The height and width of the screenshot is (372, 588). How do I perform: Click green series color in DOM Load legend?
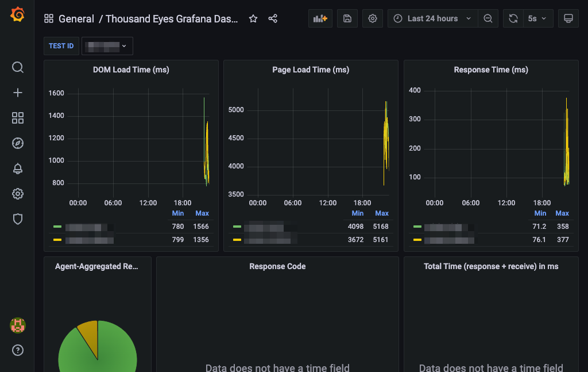pyautogui.click(x=57, y=227)
